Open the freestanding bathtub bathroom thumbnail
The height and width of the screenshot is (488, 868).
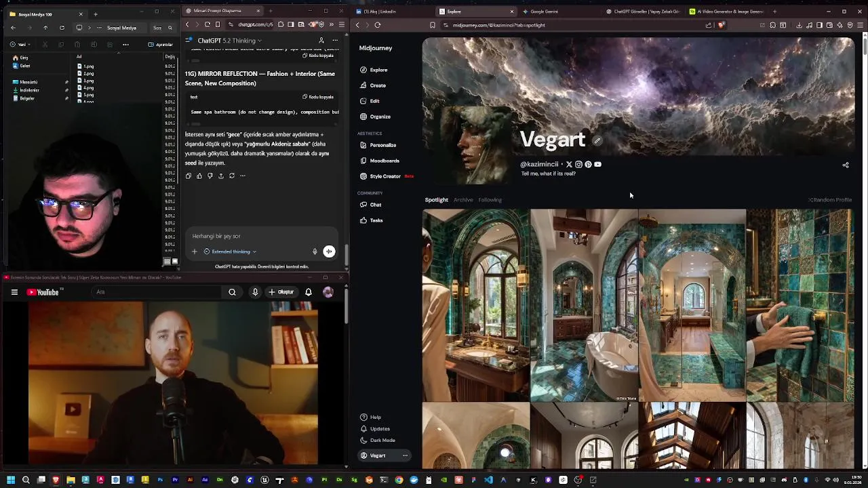584,305
